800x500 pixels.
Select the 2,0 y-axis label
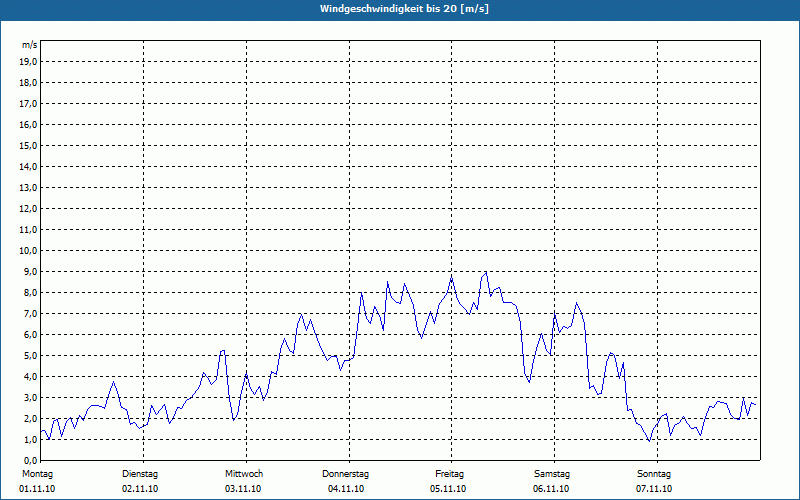click(x=30, y=418)
